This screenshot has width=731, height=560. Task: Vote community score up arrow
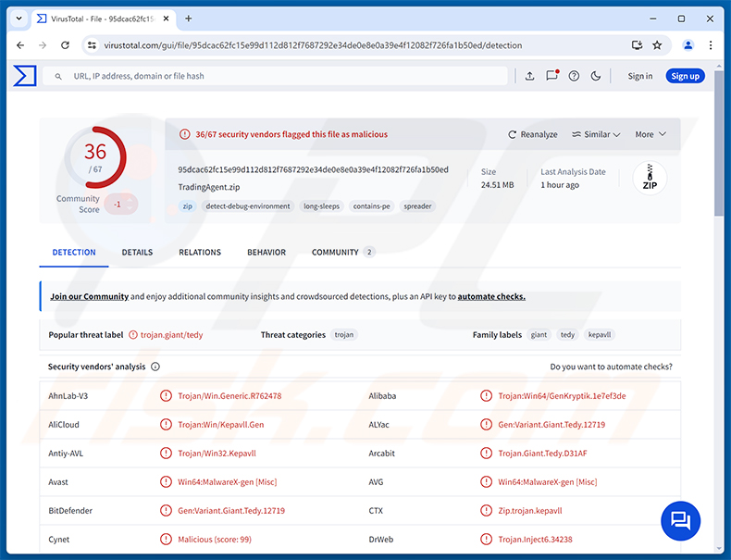(x=130, y=200)
